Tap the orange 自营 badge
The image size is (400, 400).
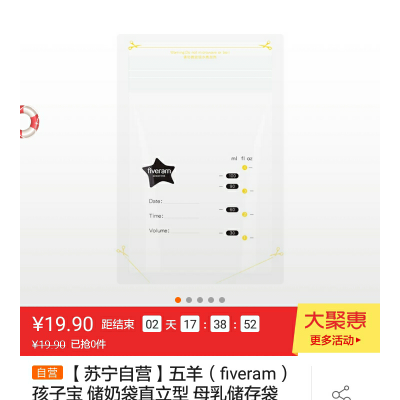(x=47, y=373)
